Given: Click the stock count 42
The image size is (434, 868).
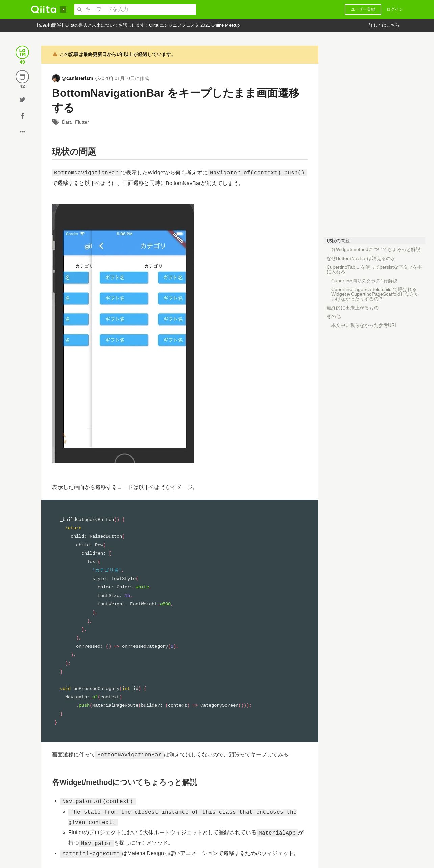Looking at the screenshot, I should (22, 86).
